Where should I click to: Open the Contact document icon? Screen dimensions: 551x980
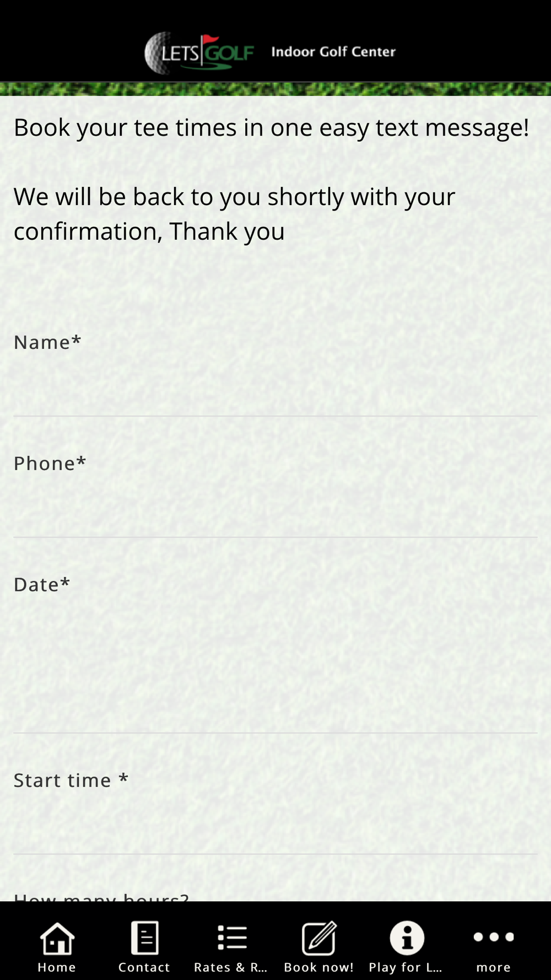(x=144, y=938)
